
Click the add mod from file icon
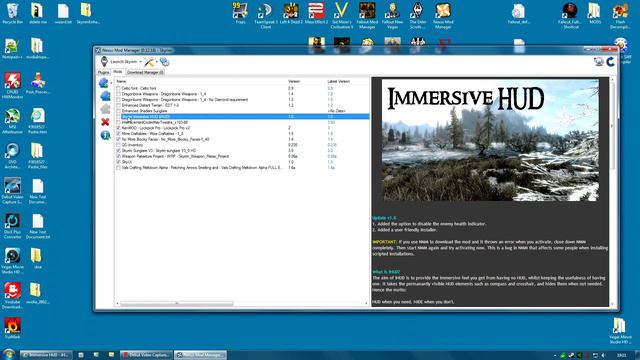[x=104, y=83]
